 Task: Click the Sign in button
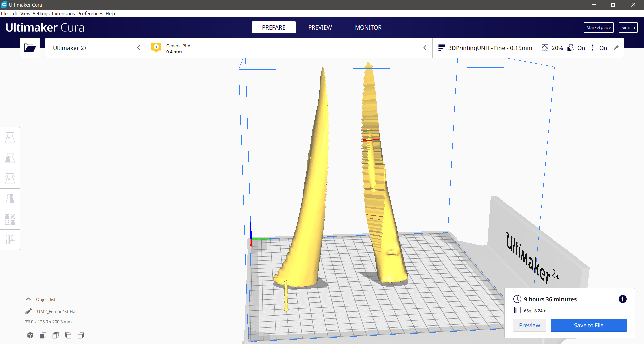click(628, 27)
